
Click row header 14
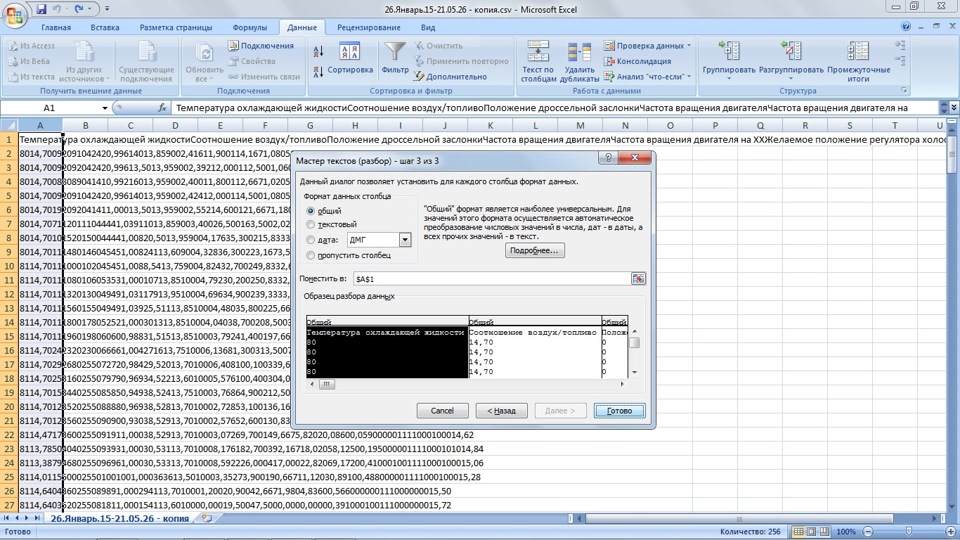coord(9,322)
